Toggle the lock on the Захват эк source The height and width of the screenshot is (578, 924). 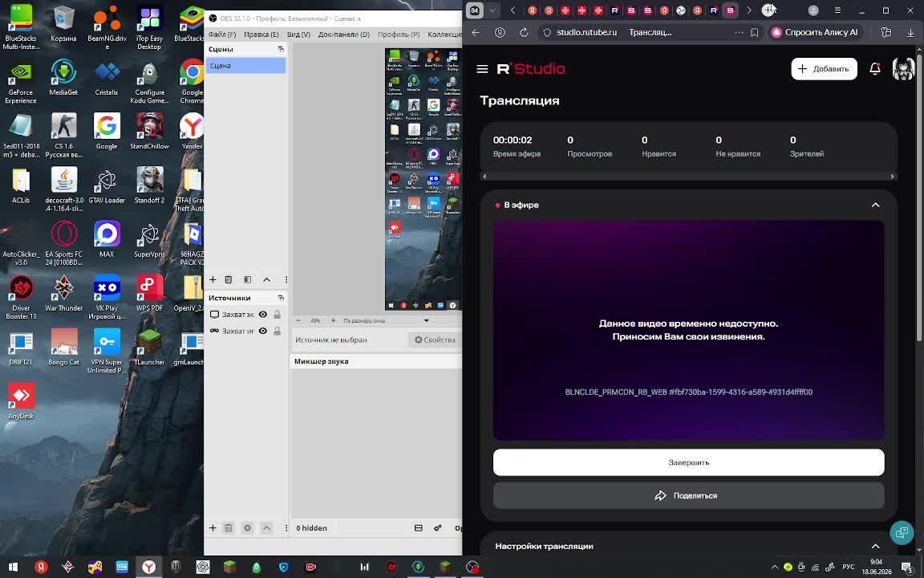click(277, 315)
